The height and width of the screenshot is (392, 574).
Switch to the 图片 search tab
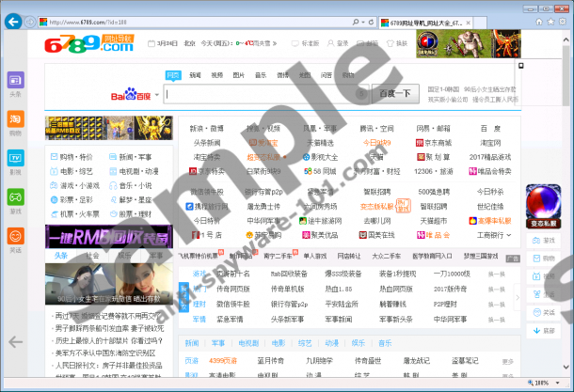(x=238, y=74)
